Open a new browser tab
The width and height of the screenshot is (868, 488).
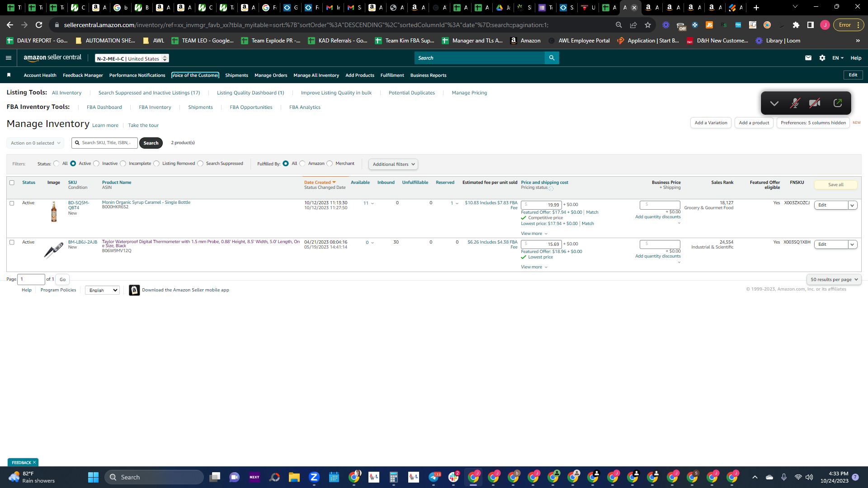(x=756, y=8)
